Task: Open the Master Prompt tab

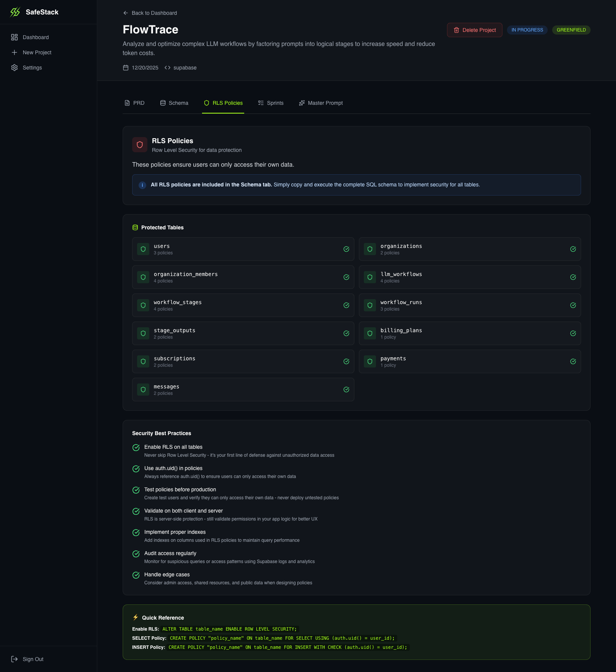Action: 321,103
